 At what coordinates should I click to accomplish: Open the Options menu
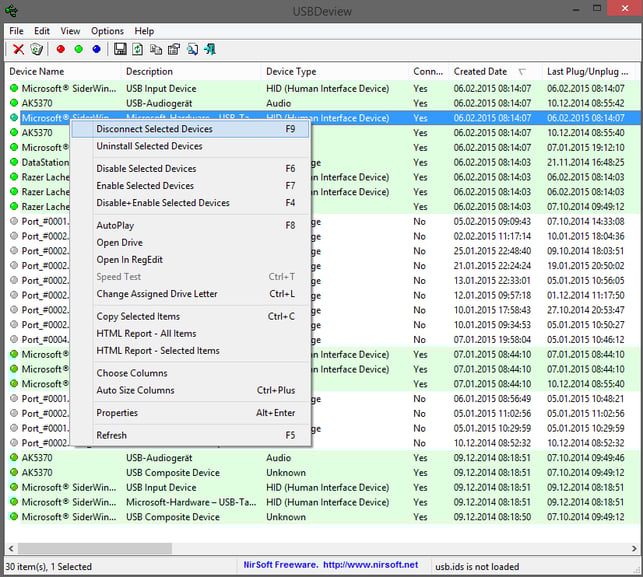[107, 31]
